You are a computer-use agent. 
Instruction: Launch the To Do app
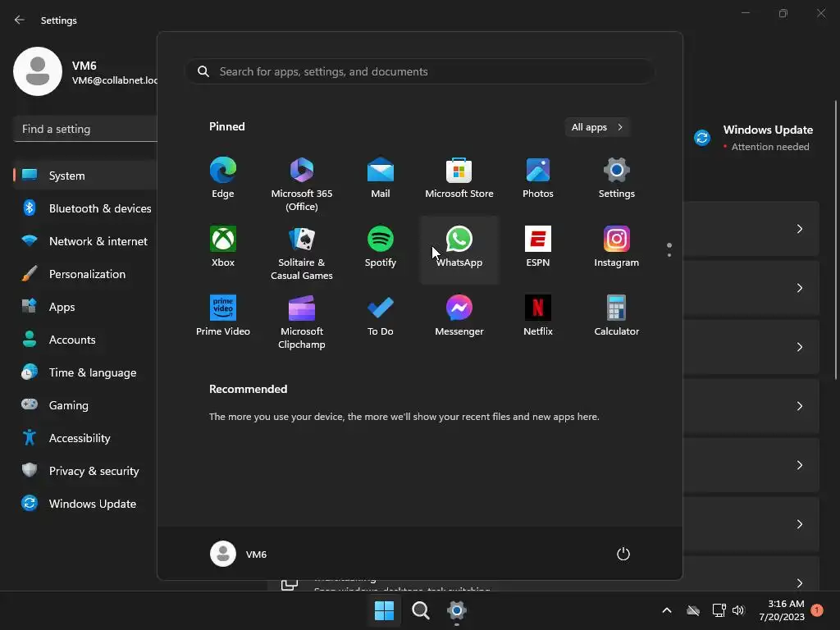tap(381, 317)
